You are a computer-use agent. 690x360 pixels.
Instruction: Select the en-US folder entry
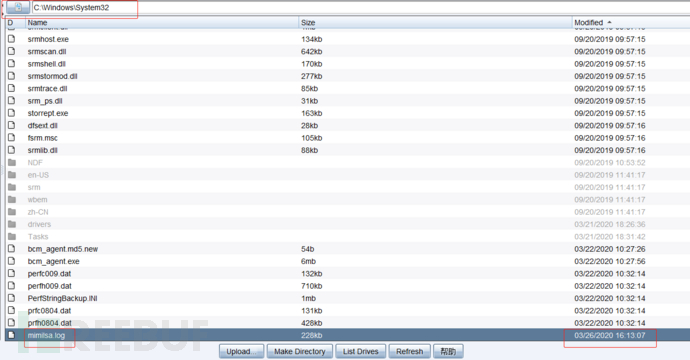[x=38, y=175]
